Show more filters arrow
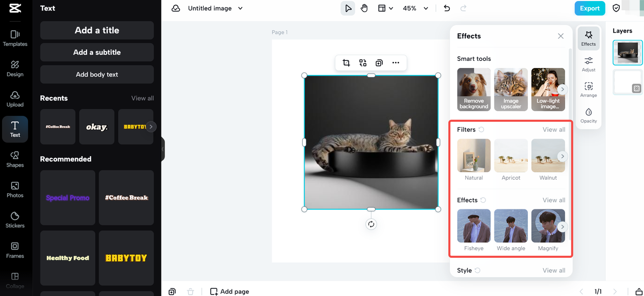The width and height of the screenshot is (644, 296). pos(562,156)
